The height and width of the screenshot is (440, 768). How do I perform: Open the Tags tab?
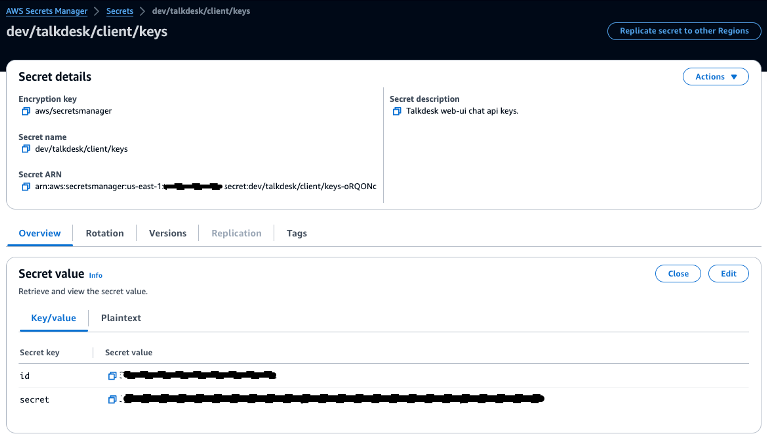[297, 233]
